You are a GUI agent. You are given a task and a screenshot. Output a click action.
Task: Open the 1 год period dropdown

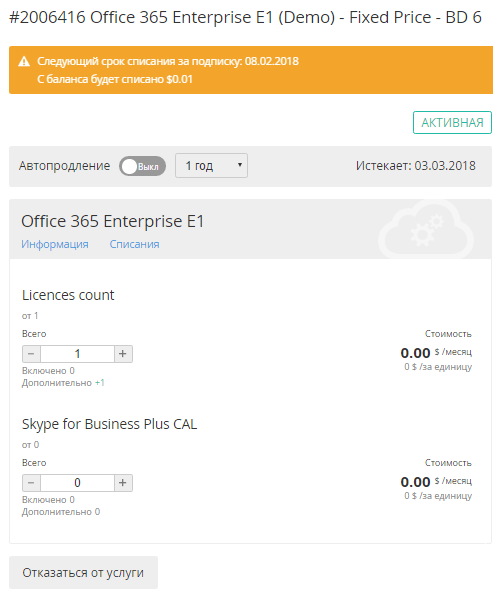pyautogui.click(x=211, y=165)
